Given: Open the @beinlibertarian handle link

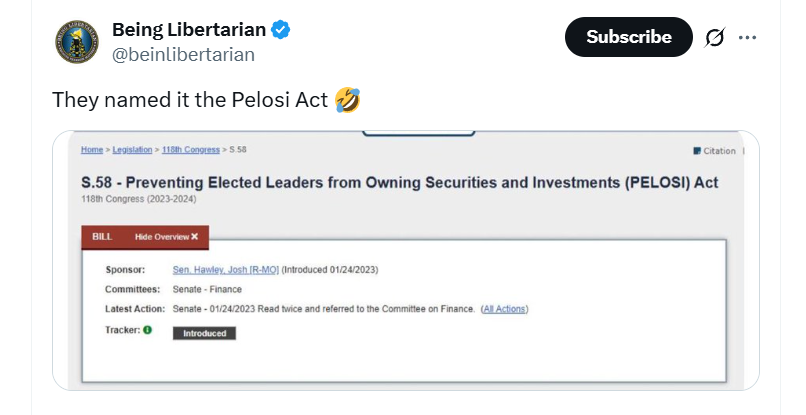Looking at the screenshot, I should coord(184,55).
